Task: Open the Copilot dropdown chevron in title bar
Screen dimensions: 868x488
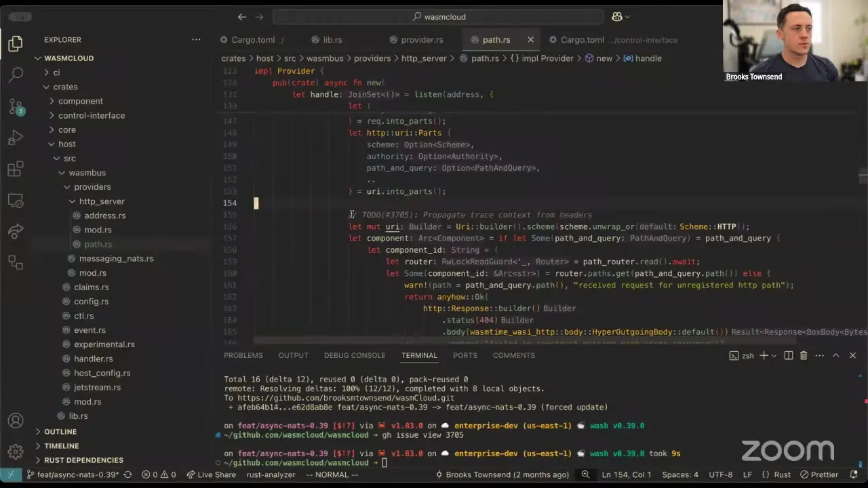Action: pos(627,17)
